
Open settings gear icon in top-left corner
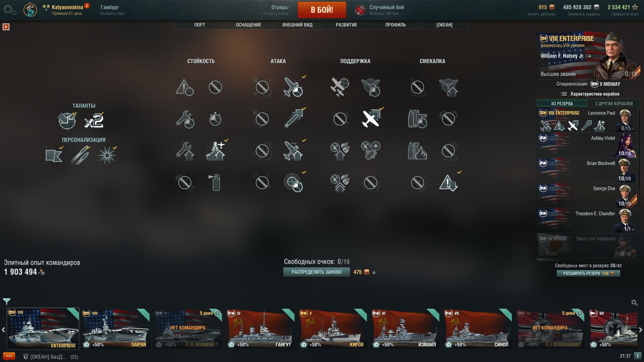[9, 10]
